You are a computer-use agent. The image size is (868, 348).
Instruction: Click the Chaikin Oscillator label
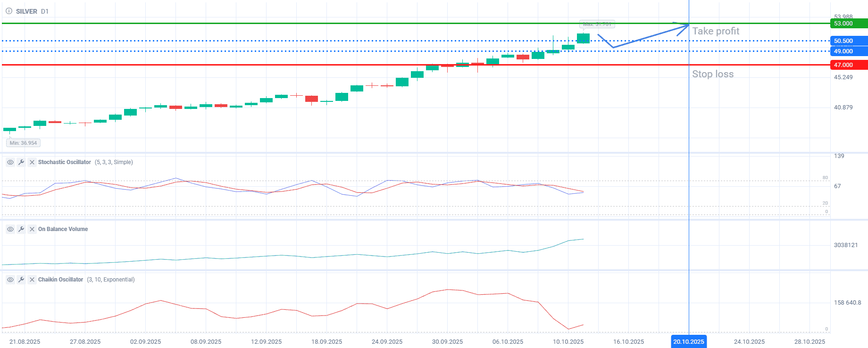[x=60, y=280]
